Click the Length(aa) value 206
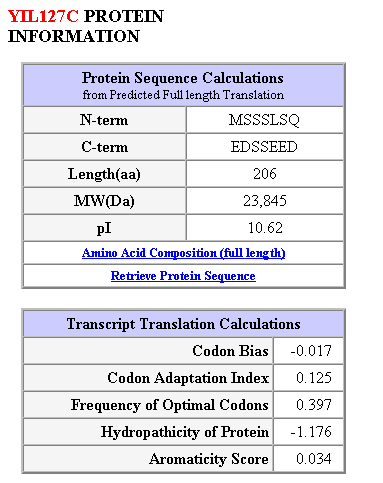This screenshot has width=383, height=483. pos(265,174)
